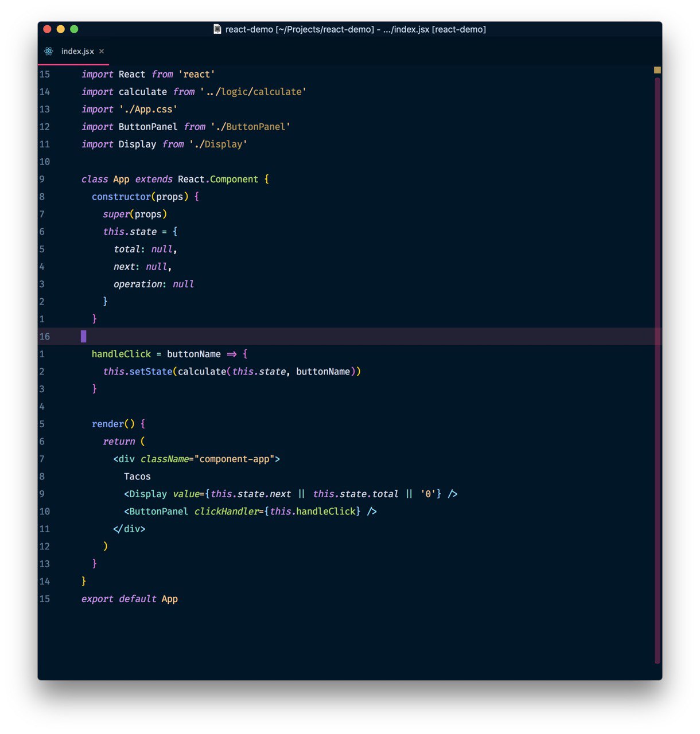
Task: Click the 'next: null,' property
Action: [x=142, y=267]
